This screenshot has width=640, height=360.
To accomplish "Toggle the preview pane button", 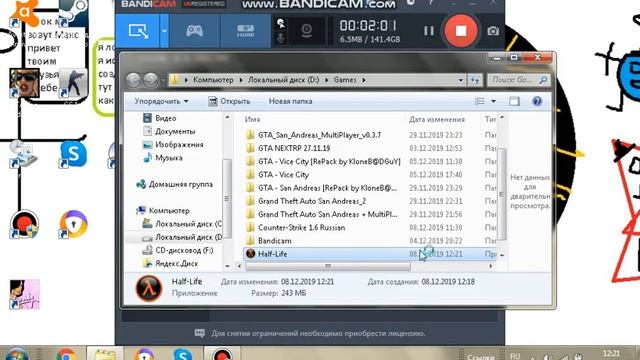I will coord(514,101).
